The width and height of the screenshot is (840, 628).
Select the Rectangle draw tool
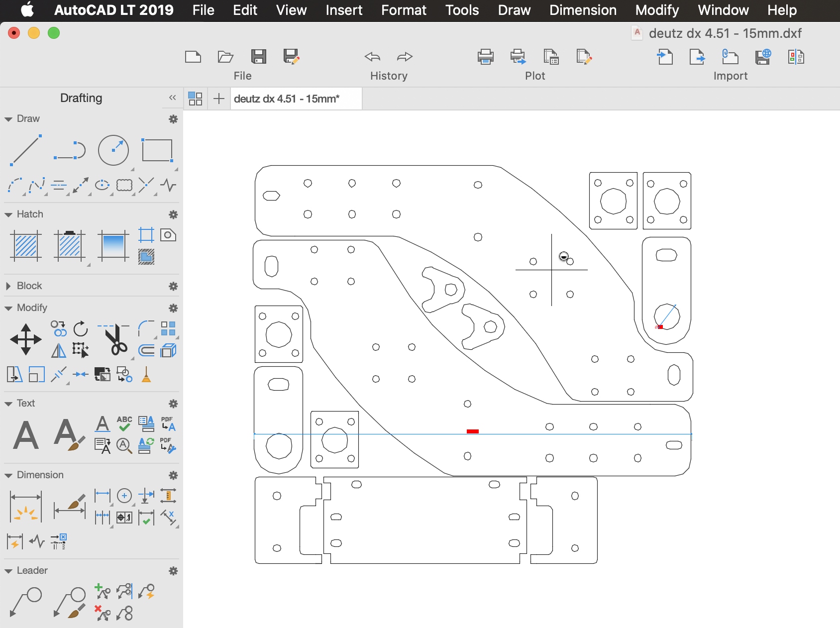[157, 150]
